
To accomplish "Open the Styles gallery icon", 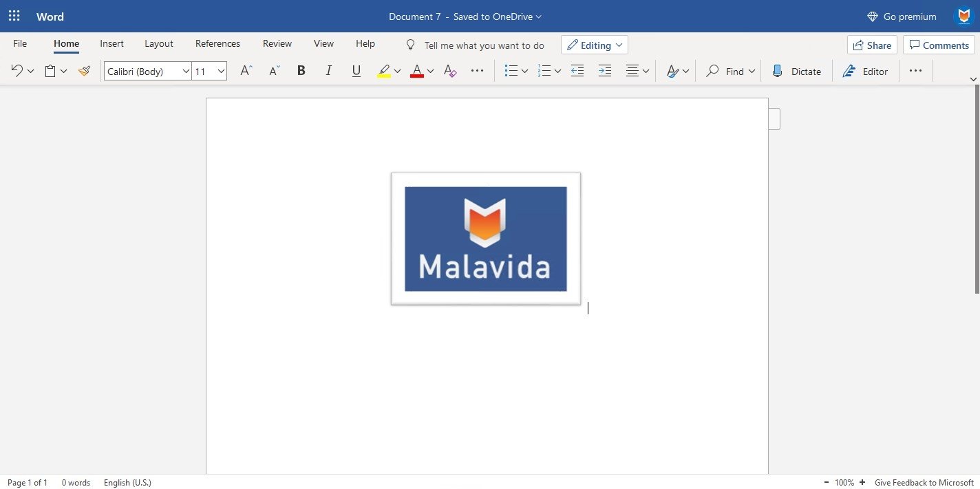I will click(672, 71).
